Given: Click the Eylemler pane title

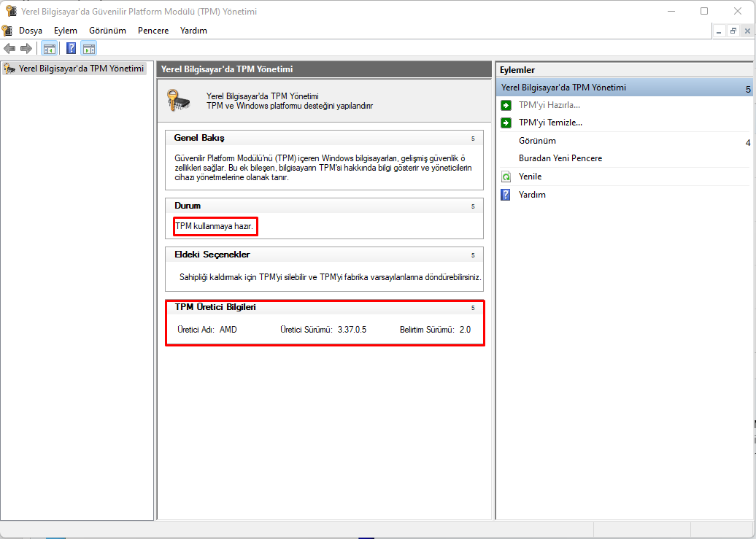Looking at the screenshot, I should point(517,70).
